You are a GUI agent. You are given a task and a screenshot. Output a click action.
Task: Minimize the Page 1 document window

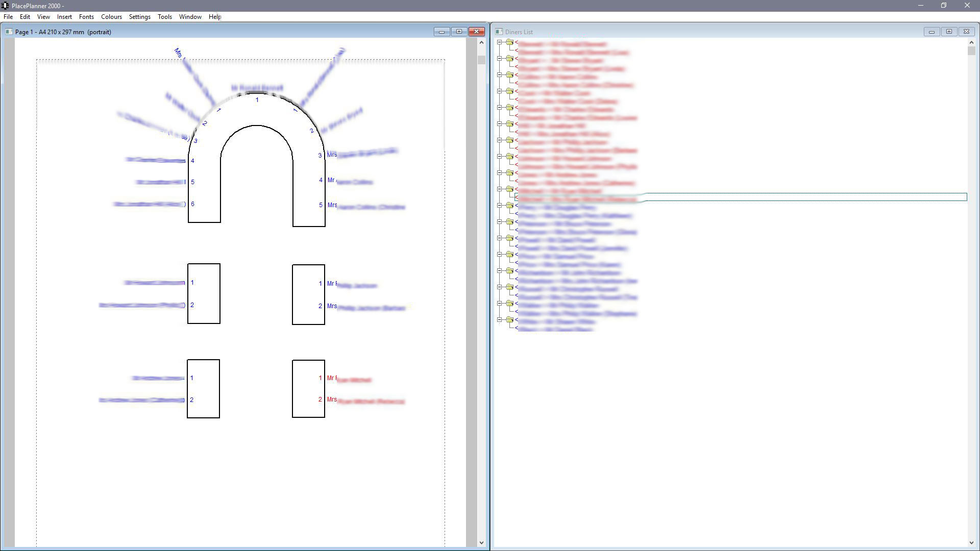tap(442, 32)
